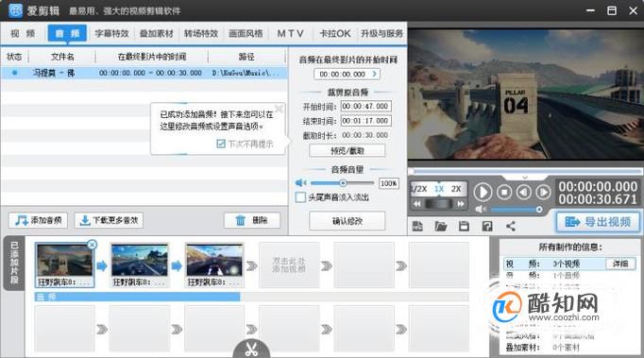Adjust the preview volume slider handle
The width and height of the screenshot is (644, 358).
pyautogui.click(x=539, y=210)
